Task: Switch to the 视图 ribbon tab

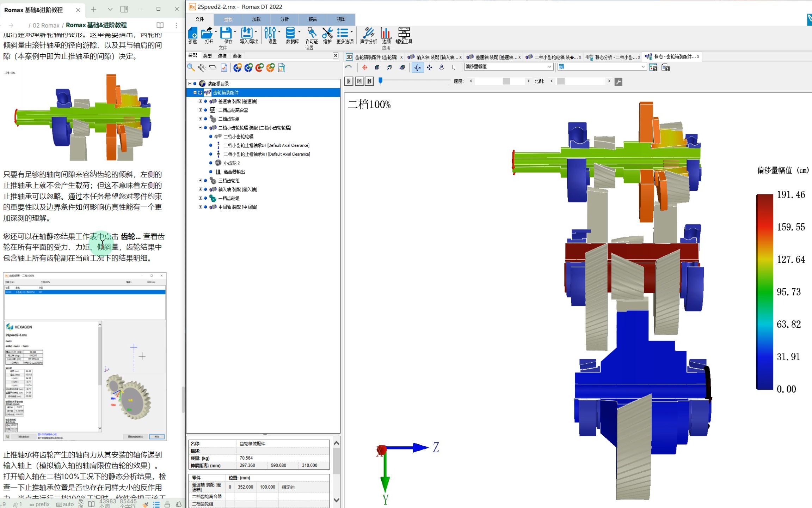Action: tap(341, 19)
